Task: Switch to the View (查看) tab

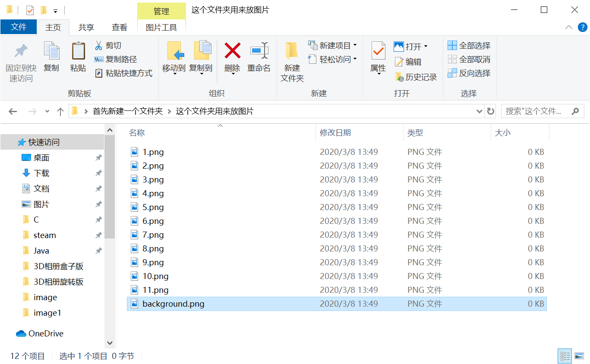Action: 120,27
